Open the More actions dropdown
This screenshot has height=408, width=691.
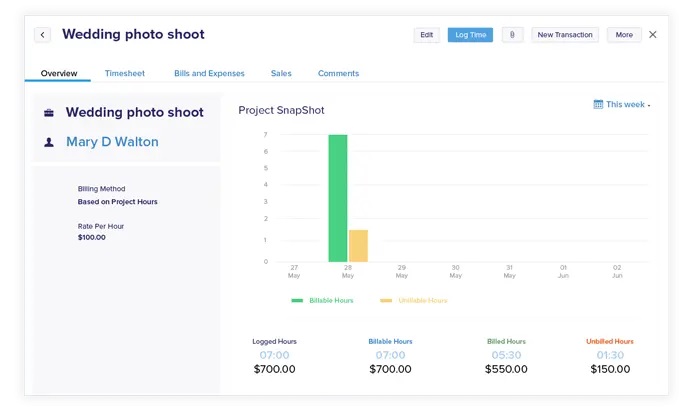click(624, 35)
